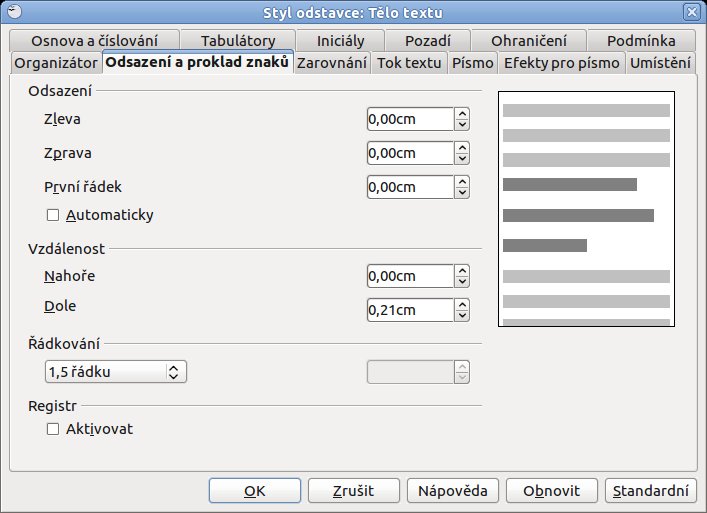Confirm the dialog with OK
Screen dimensions: 707x513
(255, 490)
